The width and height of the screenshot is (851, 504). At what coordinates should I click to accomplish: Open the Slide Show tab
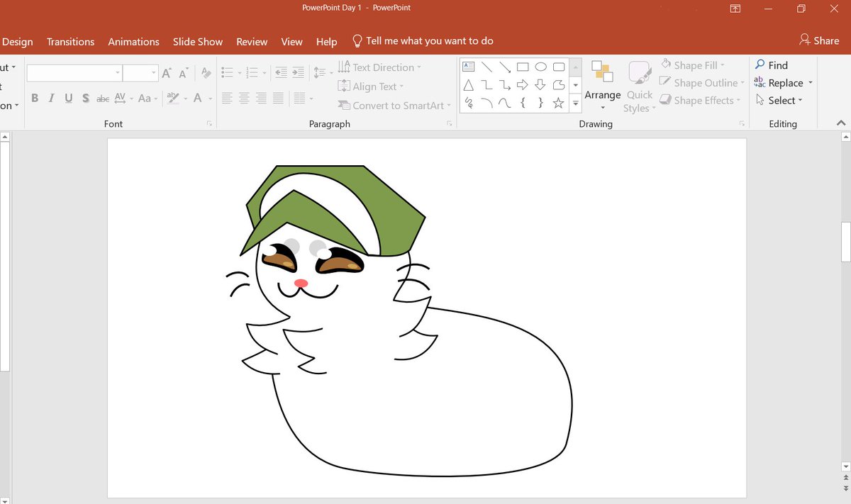point(198,42)
